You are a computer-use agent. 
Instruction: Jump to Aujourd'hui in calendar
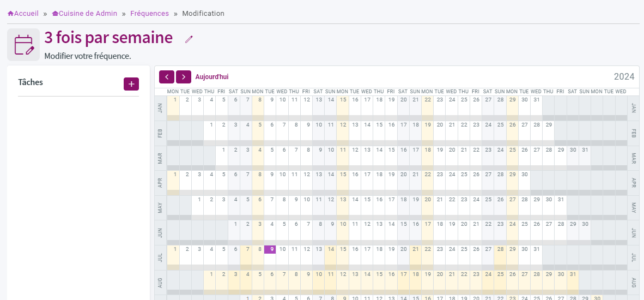coord(212,77)
